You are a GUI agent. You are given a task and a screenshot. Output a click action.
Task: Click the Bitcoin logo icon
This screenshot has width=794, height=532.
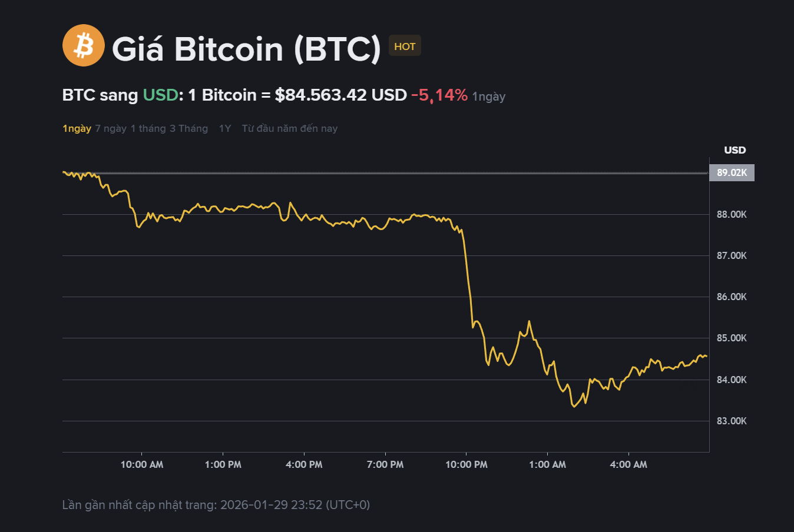click(83, 45)
